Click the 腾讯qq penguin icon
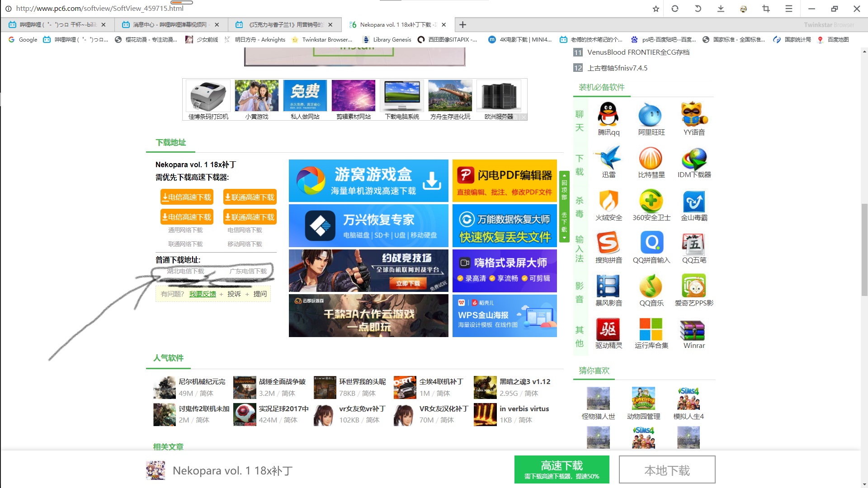868x488 pixels. click(608, 114)
